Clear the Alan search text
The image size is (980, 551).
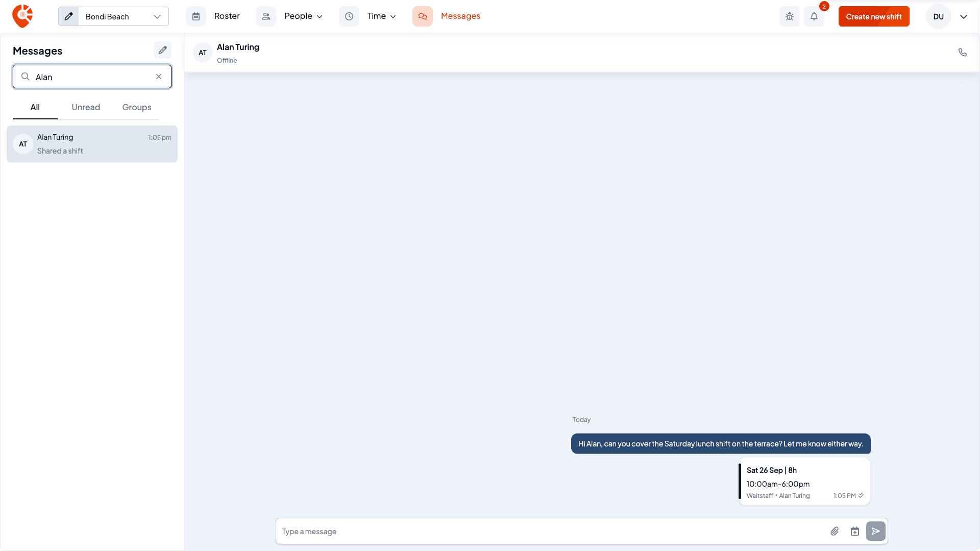pos(159,77)
